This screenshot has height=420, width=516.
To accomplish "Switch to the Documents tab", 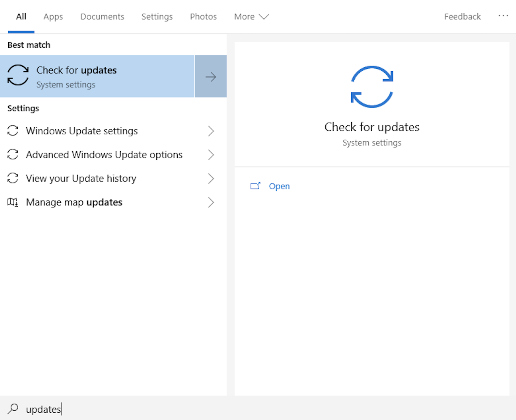I will pos(102,17).
